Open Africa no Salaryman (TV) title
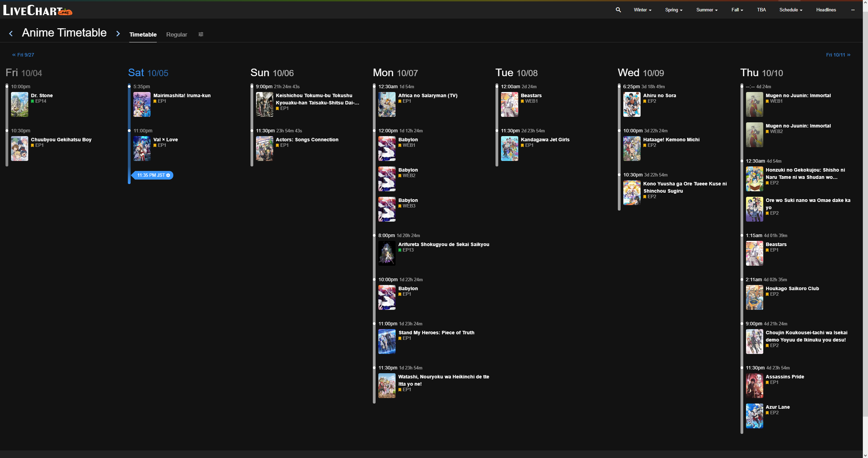Viewport: 868px width, 458px height. pos(428,95)
